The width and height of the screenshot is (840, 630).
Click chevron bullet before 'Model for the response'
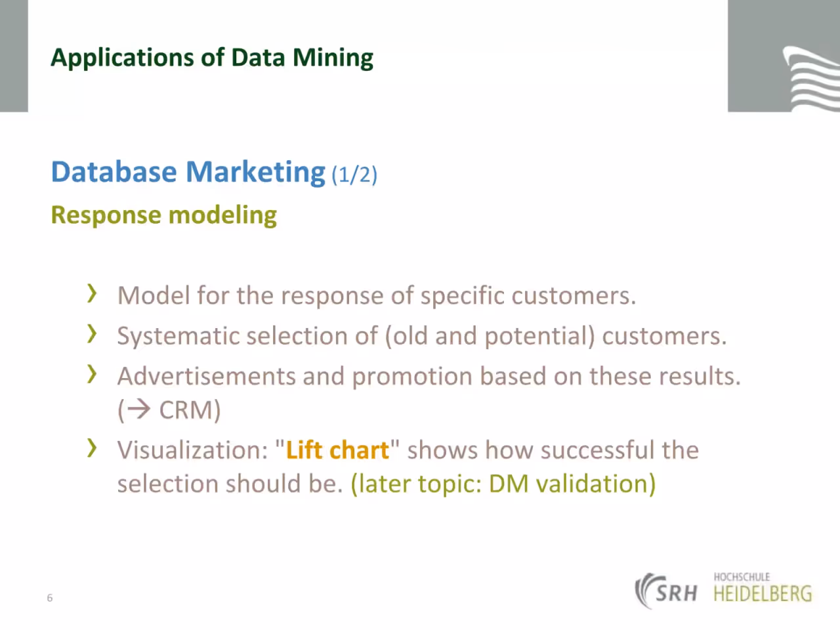pos(93,293)
